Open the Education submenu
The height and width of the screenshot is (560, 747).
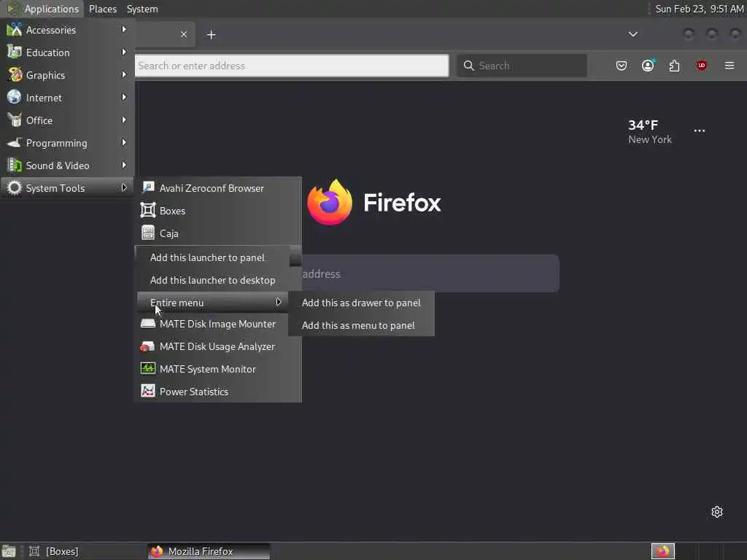click(67, 52)
